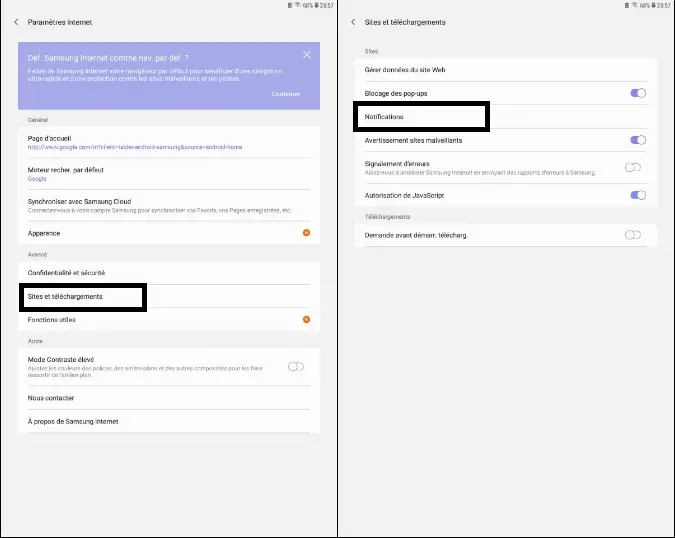Image resolution: width=675 pixels, height=538 pixels.
Task: Open the Google homepage URL link
Action: (135, 147)
